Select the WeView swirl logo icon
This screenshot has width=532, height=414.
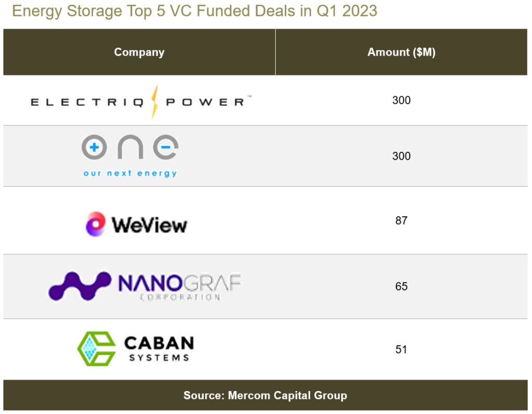[x=96, y=224]
